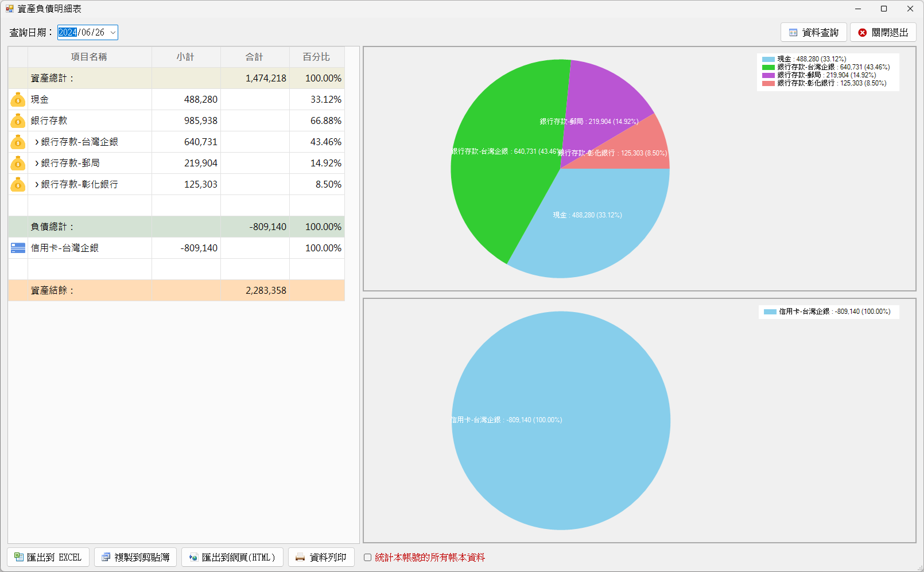The image size is (924, 572).
Task: Click the 項目名稱 column header
Action: pos(90,57)
